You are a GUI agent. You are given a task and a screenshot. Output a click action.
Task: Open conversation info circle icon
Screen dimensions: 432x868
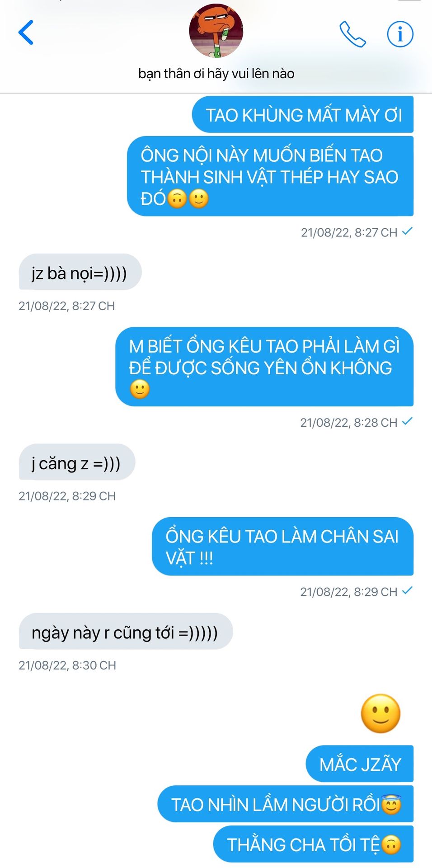coord(400,34)
